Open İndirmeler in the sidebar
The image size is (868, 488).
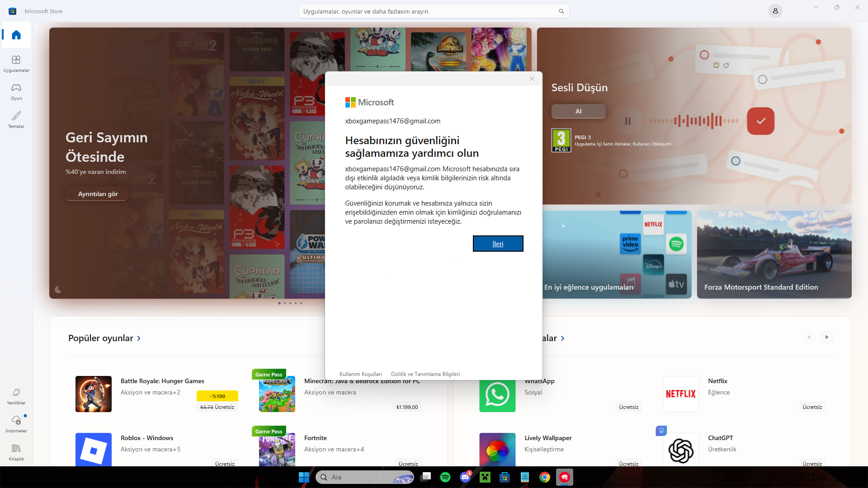tap(16, 424)
